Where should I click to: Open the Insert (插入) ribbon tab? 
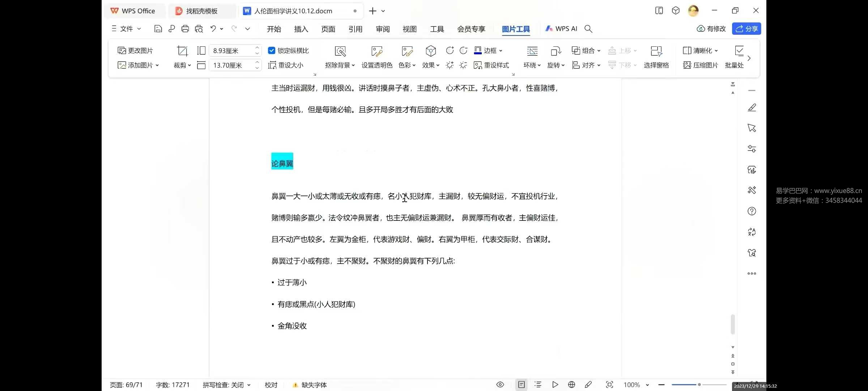[301, 29]
